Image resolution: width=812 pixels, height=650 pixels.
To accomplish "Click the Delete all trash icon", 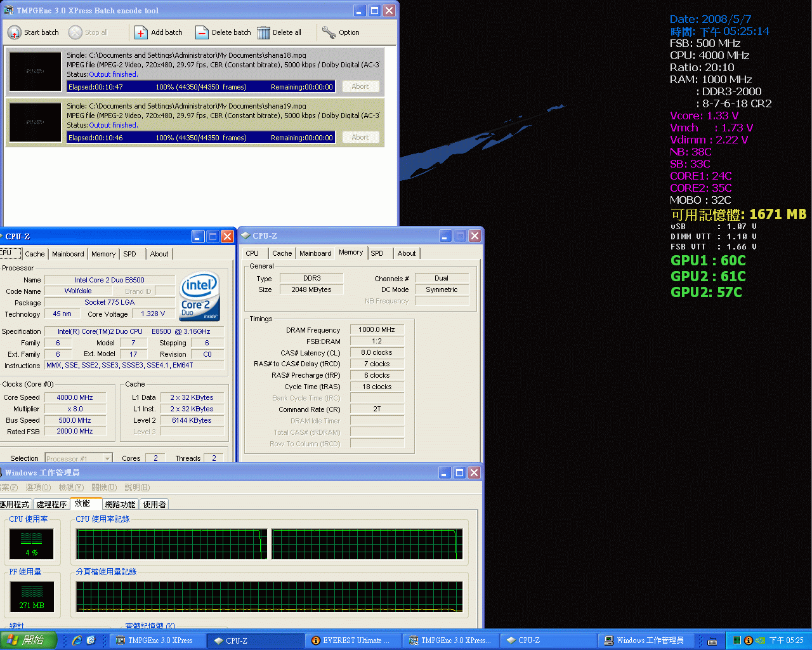I will click(263, 32).
